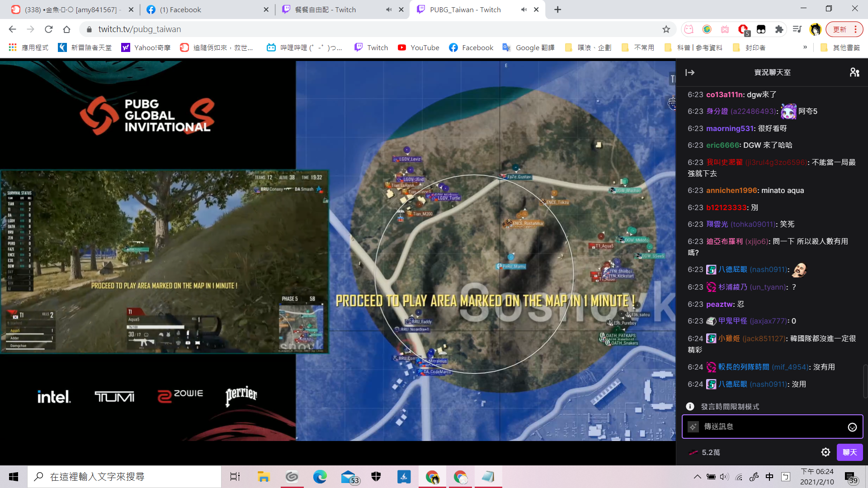Viewport: 868px width, 488px height.
Task: Open Mail app with 53 unread
Action: pos(349,477)
